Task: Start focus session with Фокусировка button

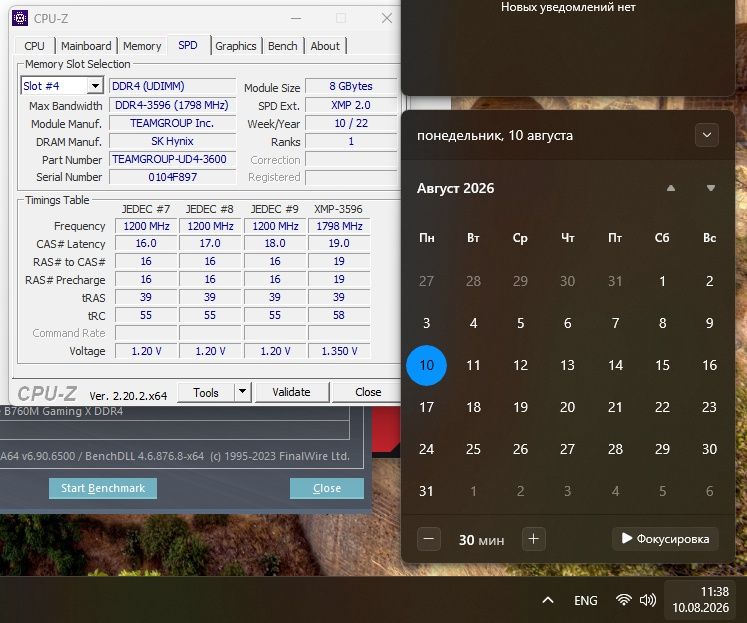Action: 665,539
